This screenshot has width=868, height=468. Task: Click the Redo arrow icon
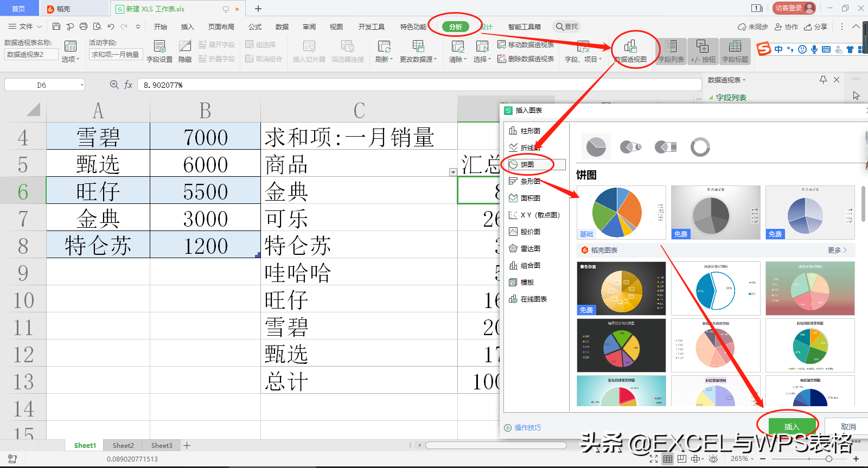click(x=124, y=27)
